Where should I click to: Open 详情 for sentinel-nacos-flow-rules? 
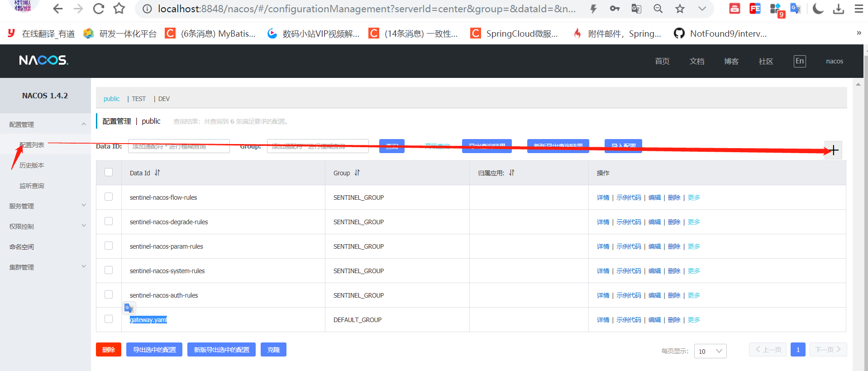point(603,198)
